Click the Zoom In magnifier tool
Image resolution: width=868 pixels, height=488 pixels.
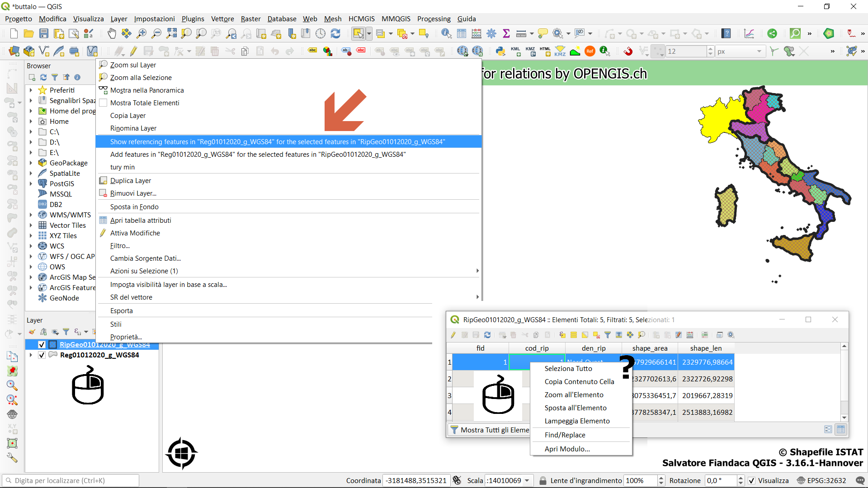pyautogui.click(x=142, y=33)
